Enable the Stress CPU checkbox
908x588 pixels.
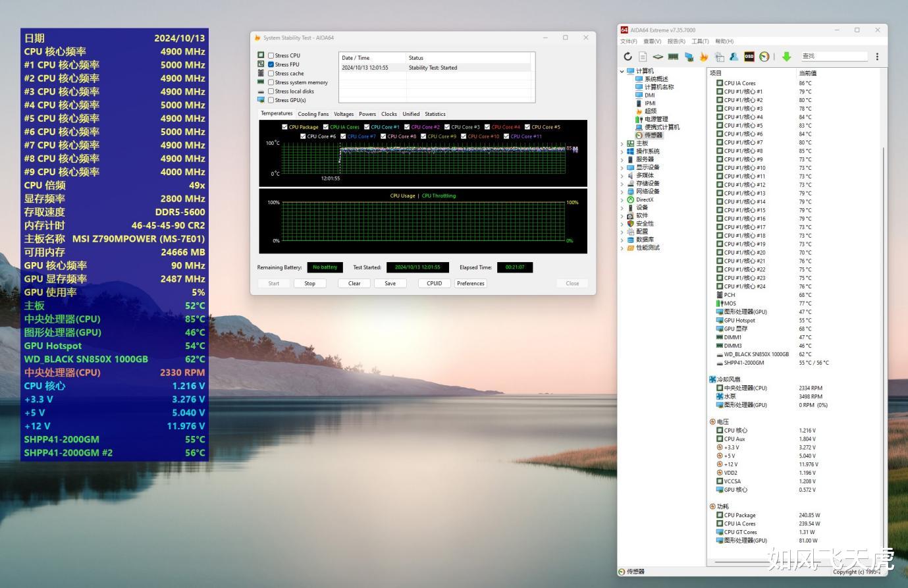(271, 55)
